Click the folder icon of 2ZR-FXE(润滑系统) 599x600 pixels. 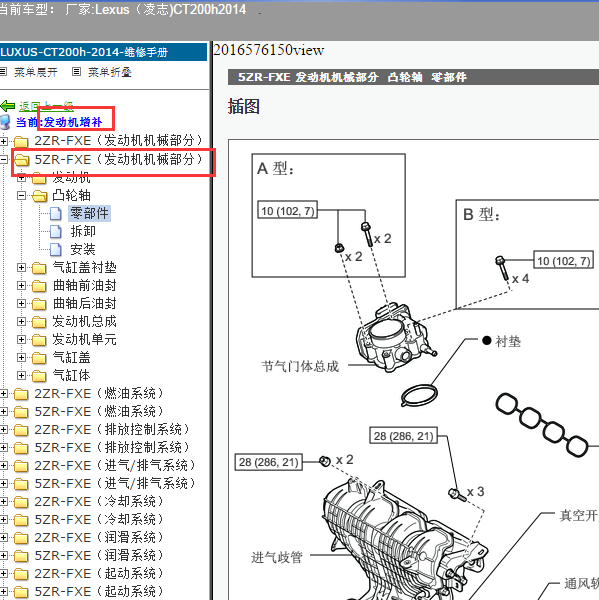point(21,538)
